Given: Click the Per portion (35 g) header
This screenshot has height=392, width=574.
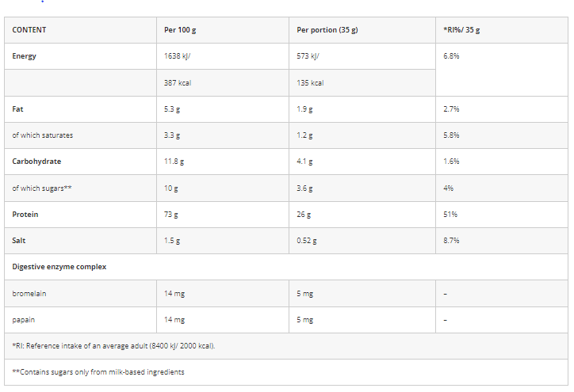Looking at the screenshot, I should [327, 30].
